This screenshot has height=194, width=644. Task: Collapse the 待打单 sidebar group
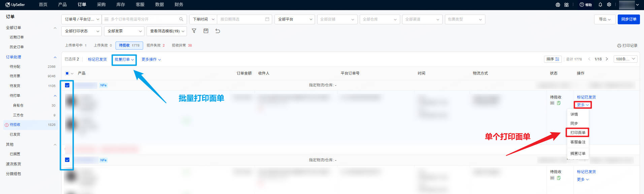[x=55, y=95]
